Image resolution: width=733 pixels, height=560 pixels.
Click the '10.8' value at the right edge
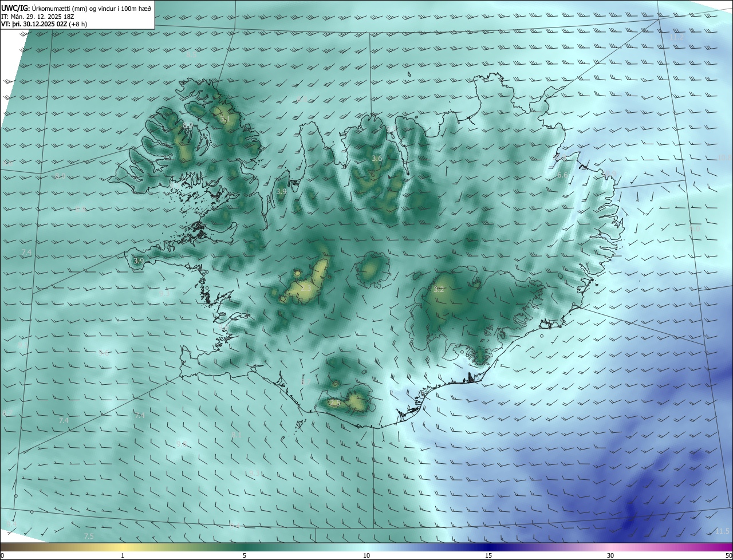pos(725,157)
